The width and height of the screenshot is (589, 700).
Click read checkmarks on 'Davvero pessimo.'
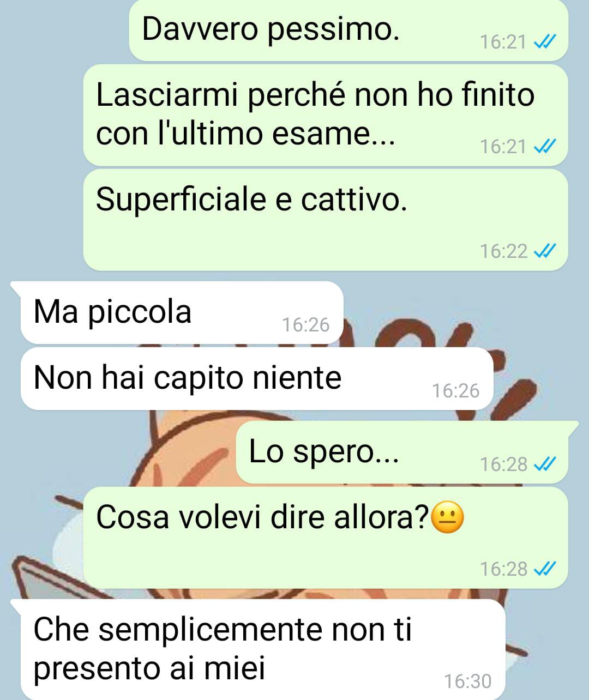click(x=544, y=42)
